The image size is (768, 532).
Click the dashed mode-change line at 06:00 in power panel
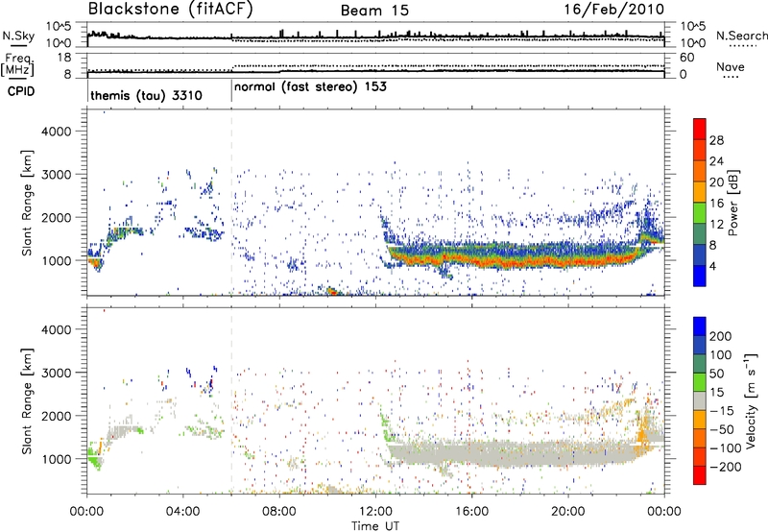click(x=231, y=203)
